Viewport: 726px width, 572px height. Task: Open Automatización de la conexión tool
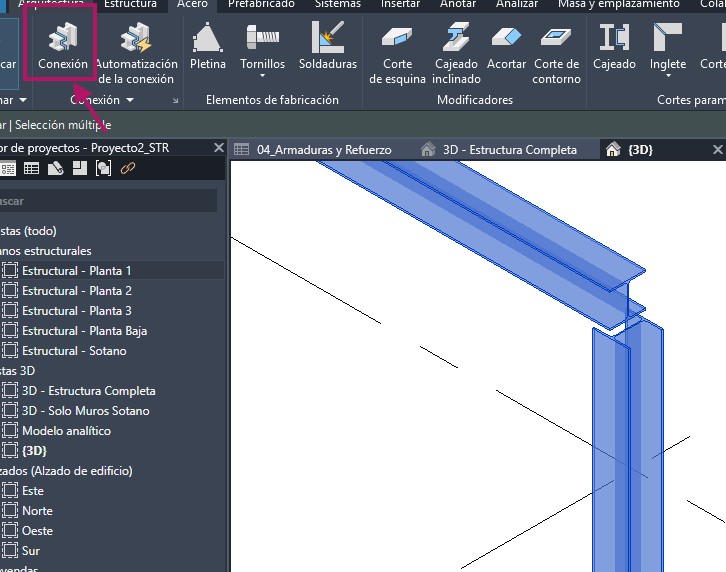(136, 54)
